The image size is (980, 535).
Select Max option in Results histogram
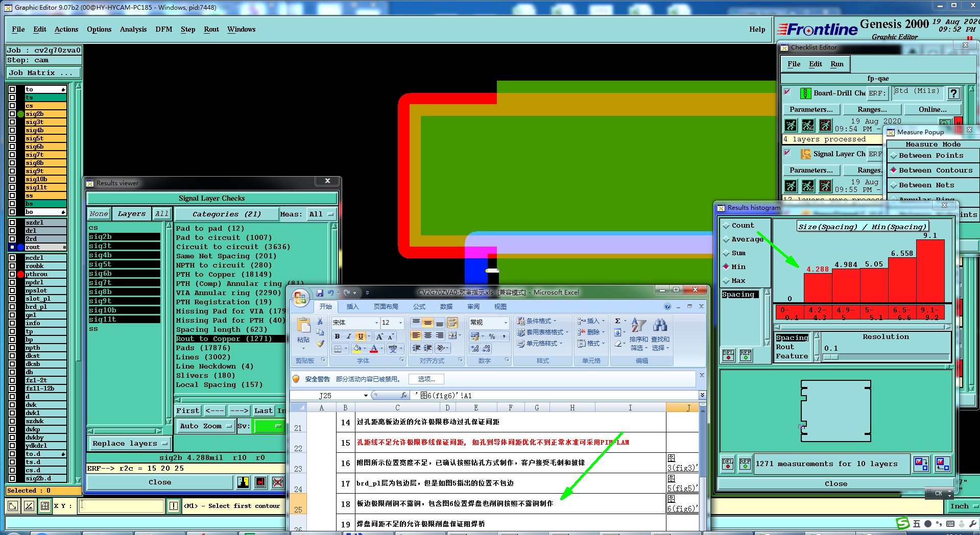[726, 281]
